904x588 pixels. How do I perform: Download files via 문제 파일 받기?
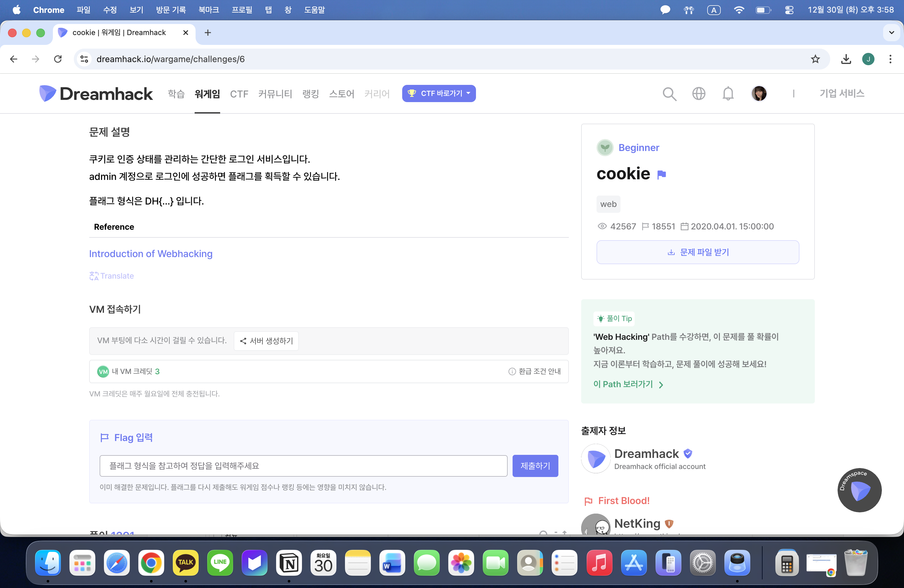coord(697,252)
